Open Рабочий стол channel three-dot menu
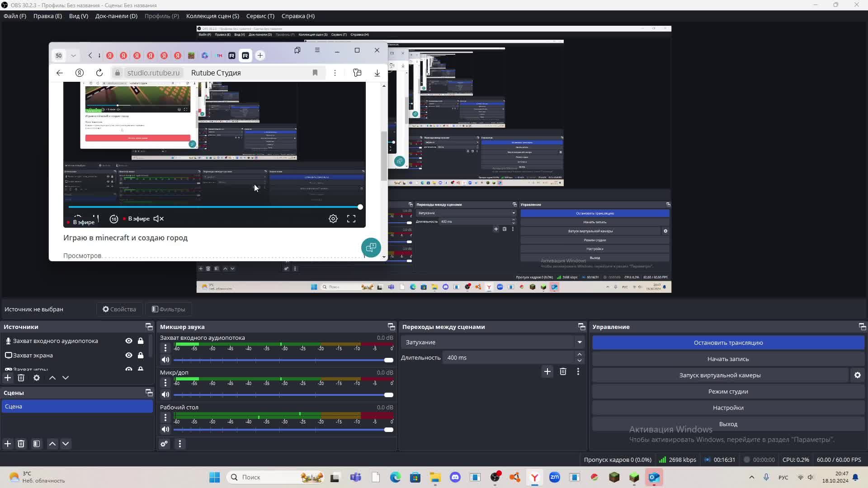 click(x=165, y=418)
